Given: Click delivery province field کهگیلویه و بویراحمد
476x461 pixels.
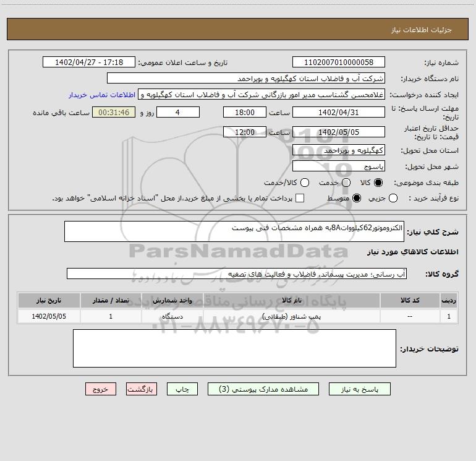Looking at the screenshot, I should [339, 150].
